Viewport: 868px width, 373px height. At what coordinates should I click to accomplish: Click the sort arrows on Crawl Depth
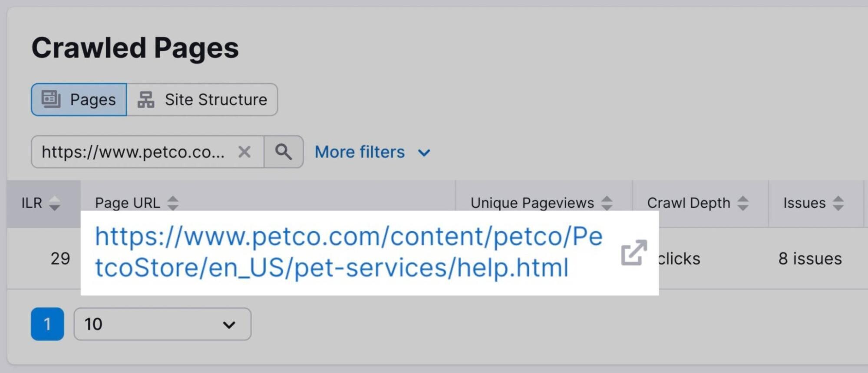pyautogui.click(x=744, y=202)
